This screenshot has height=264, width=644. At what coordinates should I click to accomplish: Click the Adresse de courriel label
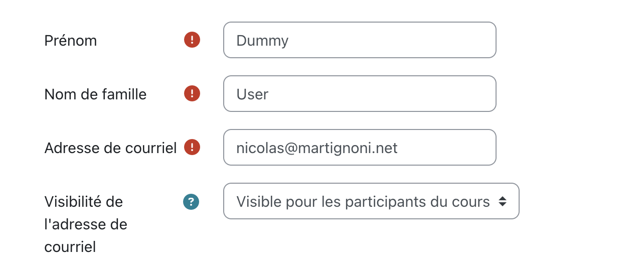[x=110, y=148]
